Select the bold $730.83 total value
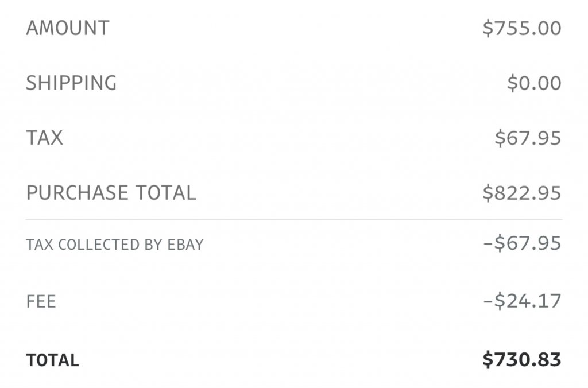The image size is (588, 388). pyautogui.click(x=521, y=360)
